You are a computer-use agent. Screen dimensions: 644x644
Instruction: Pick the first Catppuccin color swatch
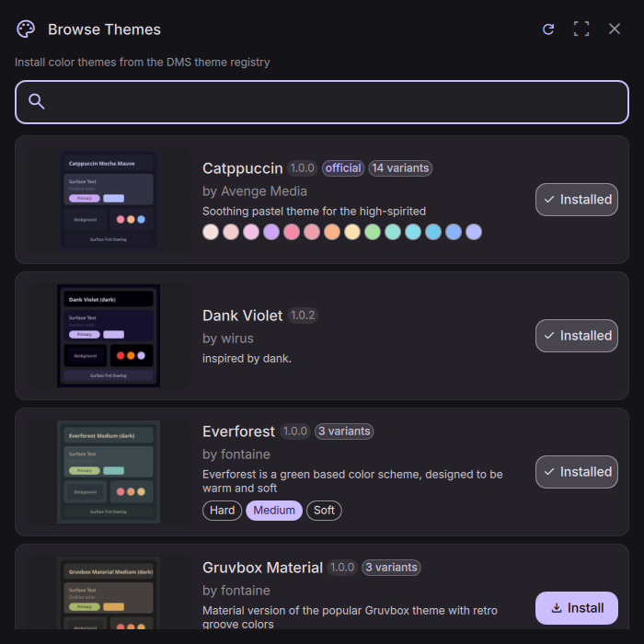pos(211,232)
